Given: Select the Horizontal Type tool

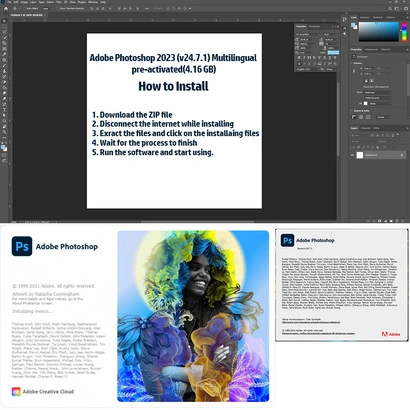Looking at the screenshot, I should coord(4,110).
